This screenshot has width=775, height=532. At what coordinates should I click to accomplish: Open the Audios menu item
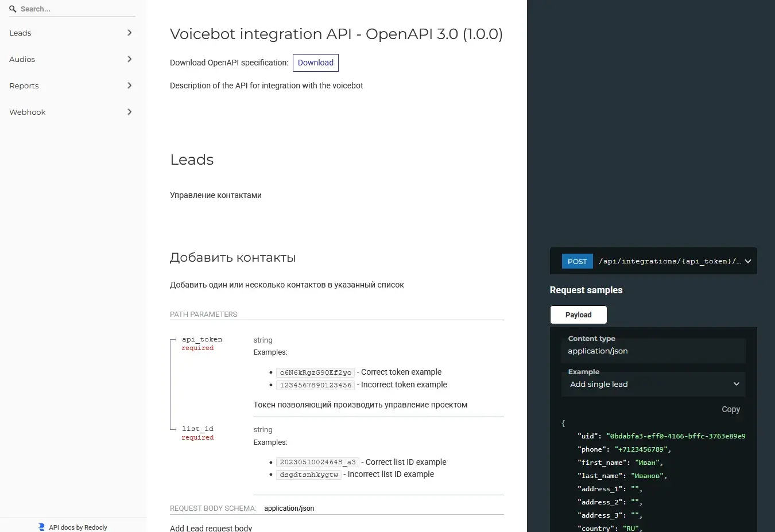(73, 59)
